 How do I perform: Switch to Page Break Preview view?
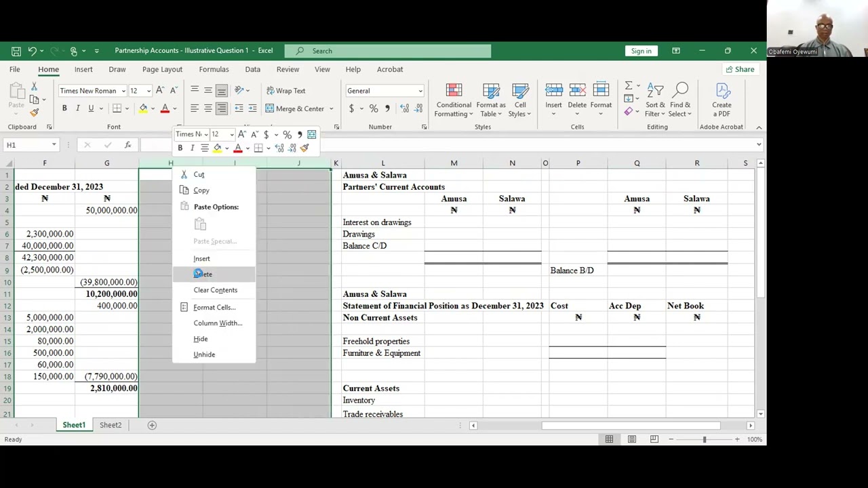(654, 439)
